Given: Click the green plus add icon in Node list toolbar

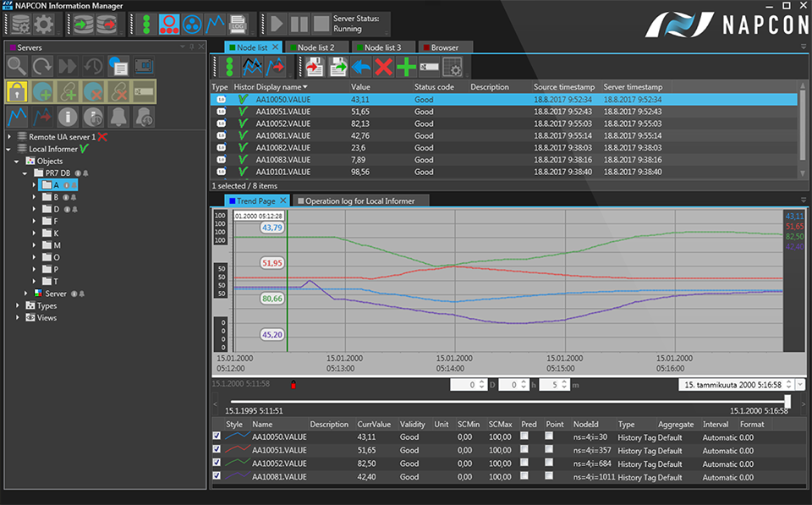Looking at the screenshot, I should [x=406, y=67].
